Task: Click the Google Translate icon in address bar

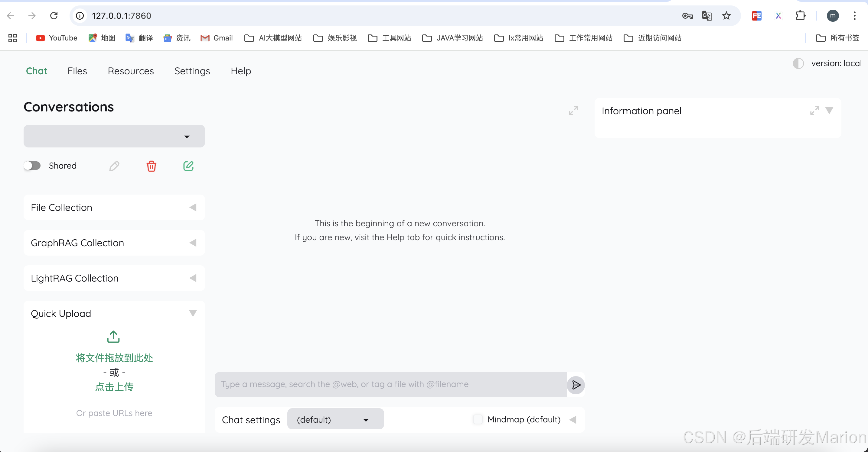Action: 706,16
